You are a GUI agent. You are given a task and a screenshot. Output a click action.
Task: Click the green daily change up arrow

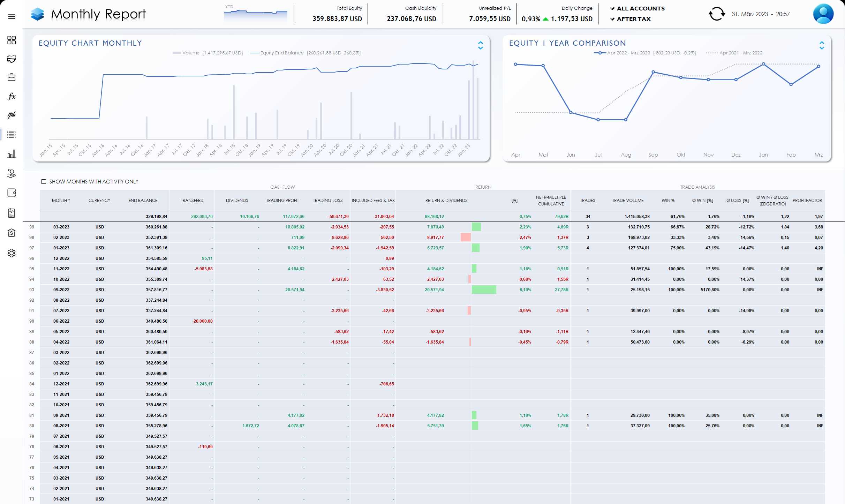[546, 19]
